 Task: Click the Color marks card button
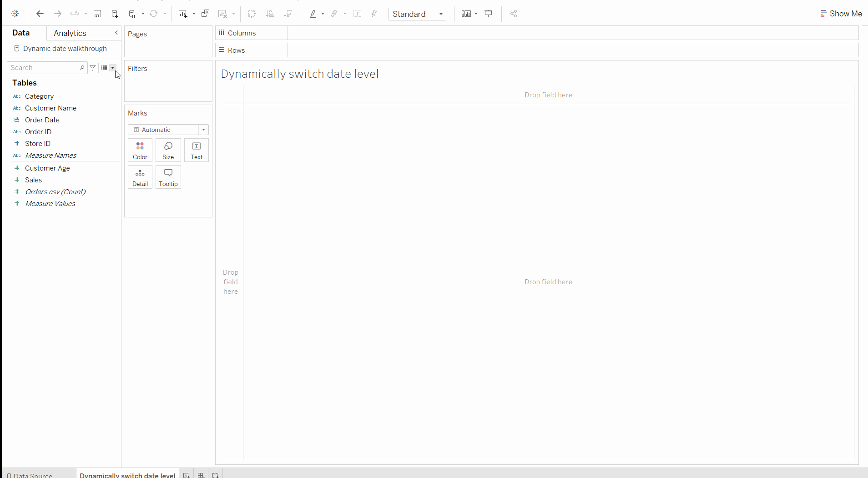point(140,150)
